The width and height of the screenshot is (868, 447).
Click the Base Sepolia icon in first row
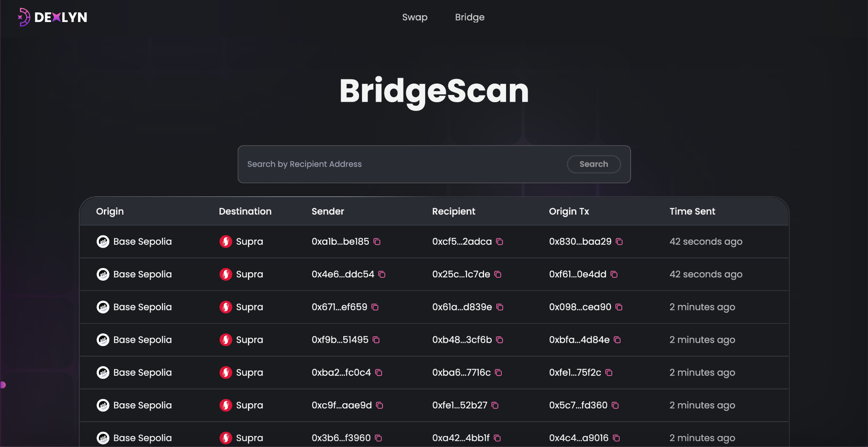point(103,242)
